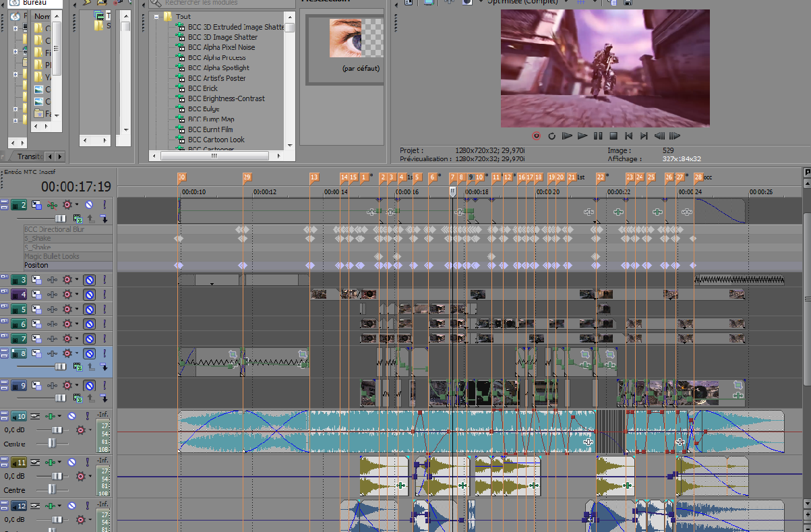Switch to the Transitions tab

[30, 156]
